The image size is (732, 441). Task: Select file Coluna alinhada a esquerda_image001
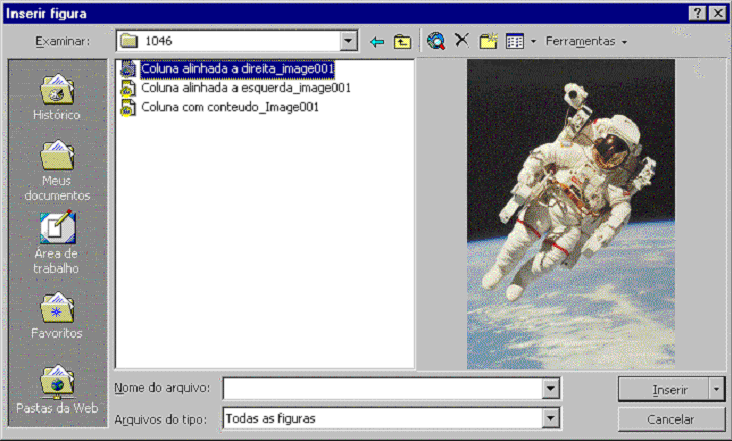point(246,88)
